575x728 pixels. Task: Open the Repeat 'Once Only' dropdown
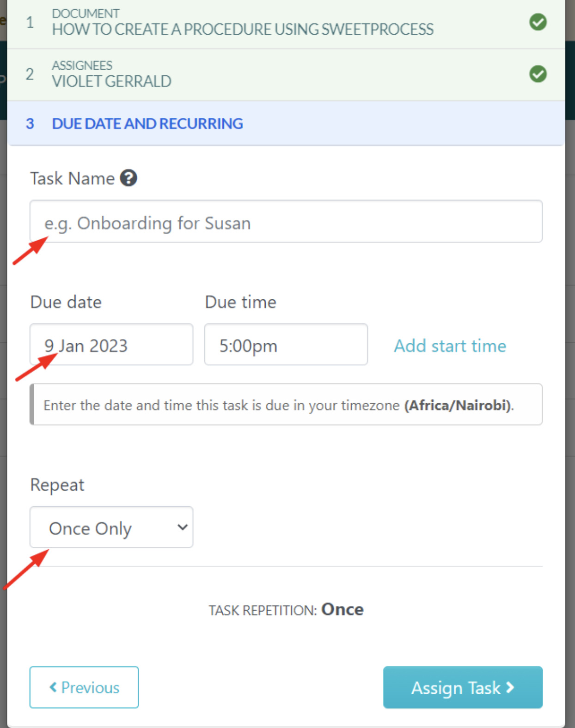click(x=111, y=527)
